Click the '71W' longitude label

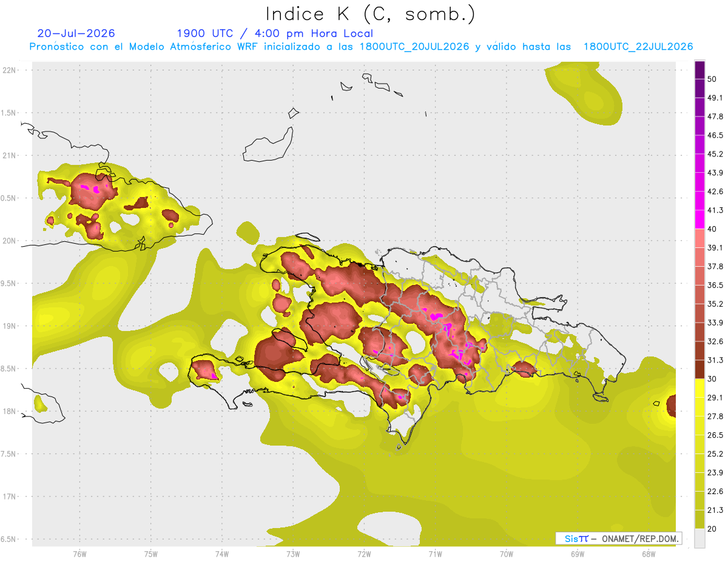click(x=435, y=554)
